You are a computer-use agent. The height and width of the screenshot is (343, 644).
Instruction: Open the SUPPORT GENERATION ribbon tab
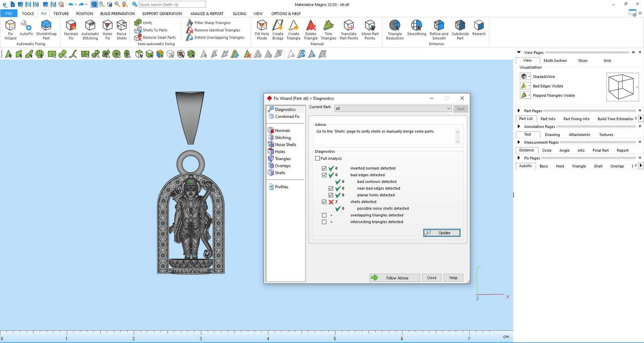tap(162, 14)
